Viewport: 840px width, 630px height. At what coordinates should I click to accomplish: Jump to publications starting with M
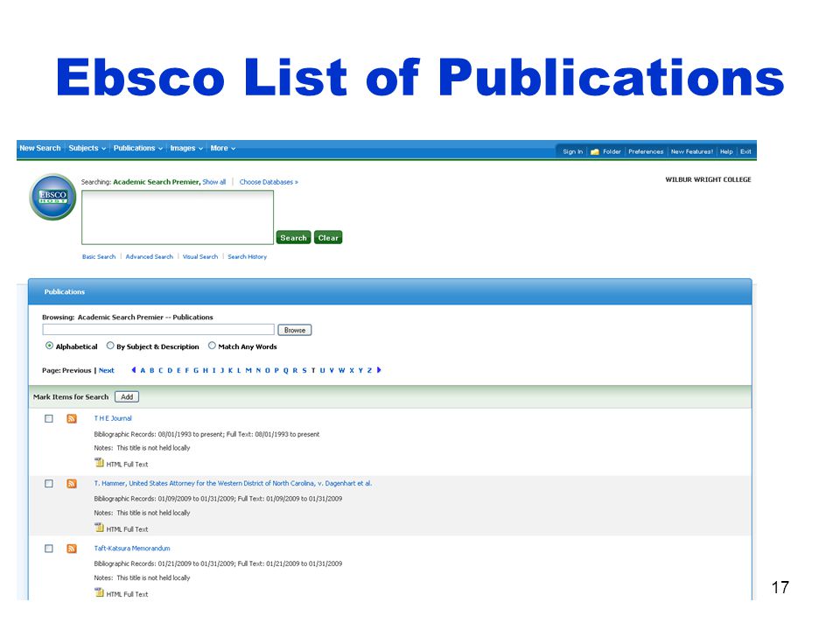[248, 370]
